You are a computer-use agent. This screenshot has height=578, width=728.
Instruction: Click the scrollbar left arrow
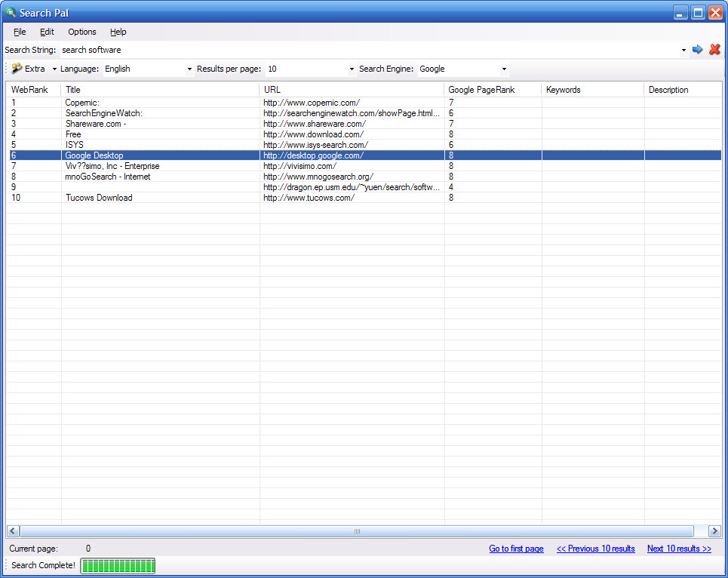[x=13, y=530]
